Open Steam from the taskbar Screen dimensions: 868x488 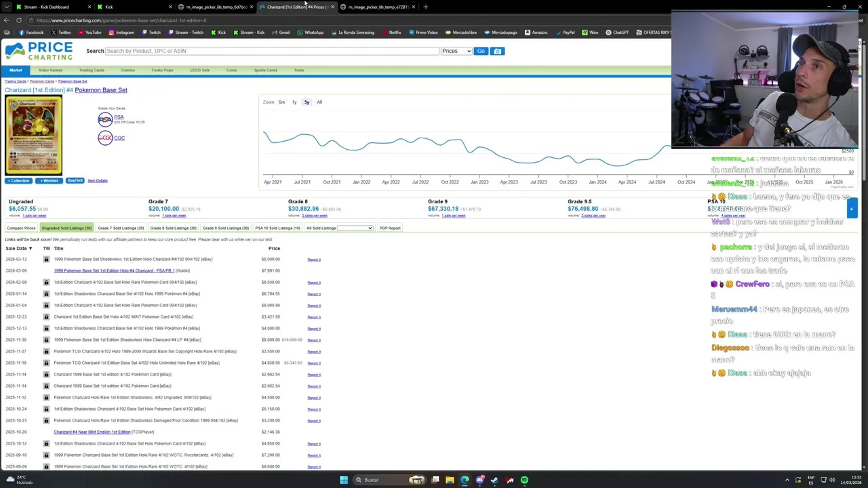point(494,480)
